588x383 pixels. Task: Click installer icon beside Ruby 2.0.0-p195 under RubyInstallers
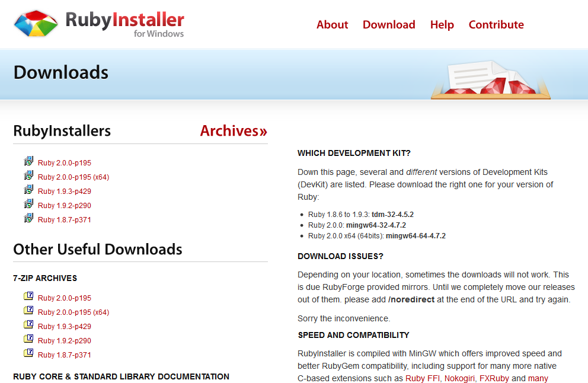tap(28, 161)
